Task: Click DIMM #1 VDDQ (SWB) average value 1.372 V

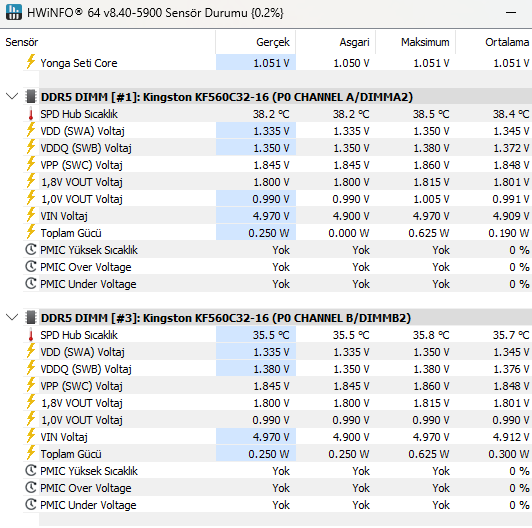Action: pos(511,148)
